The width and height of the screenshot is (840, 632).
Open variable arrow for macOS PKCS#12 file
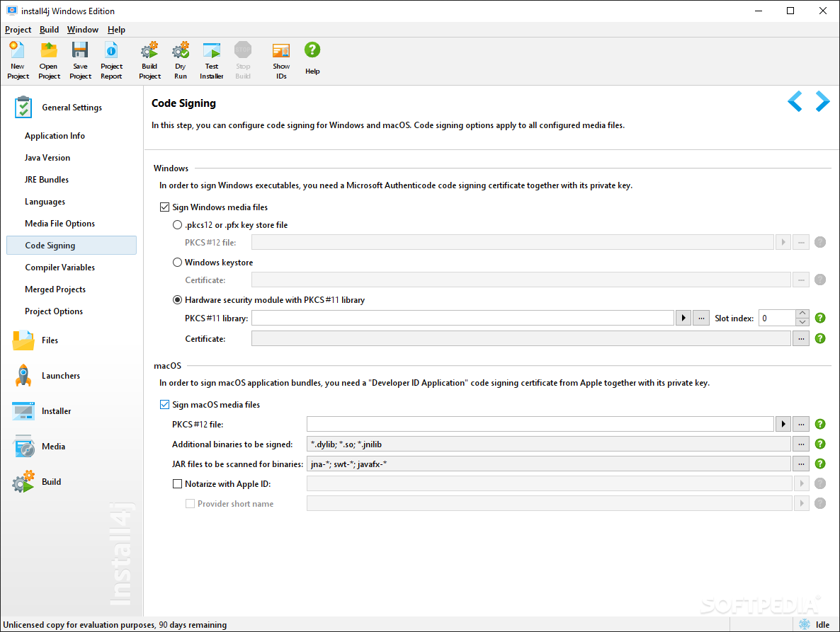tap(783, 424)
